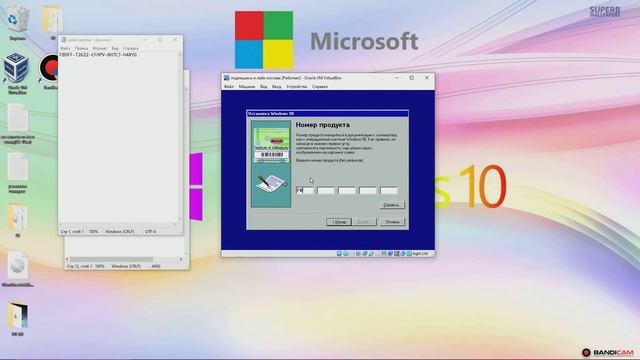
Task: Open Справка menu in Notepad window
Action: click(131, 48)
